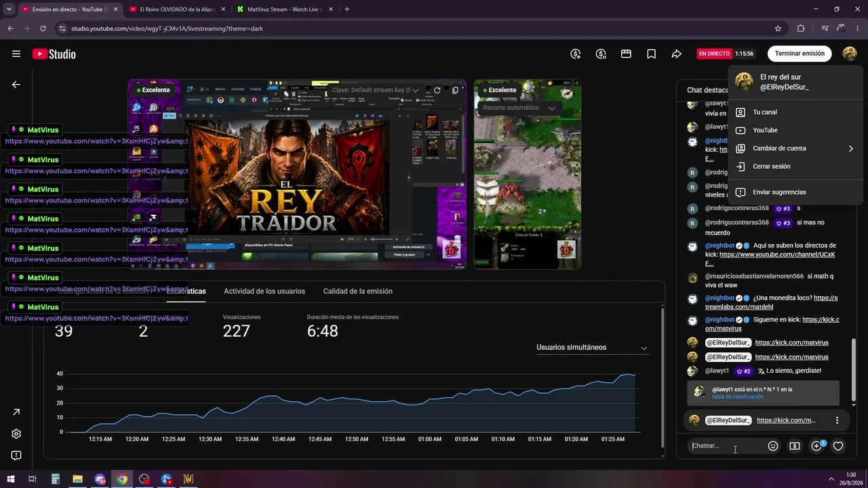Close the Emisión en directo browser tab
The image size is (868, 488).
[115, 9]
